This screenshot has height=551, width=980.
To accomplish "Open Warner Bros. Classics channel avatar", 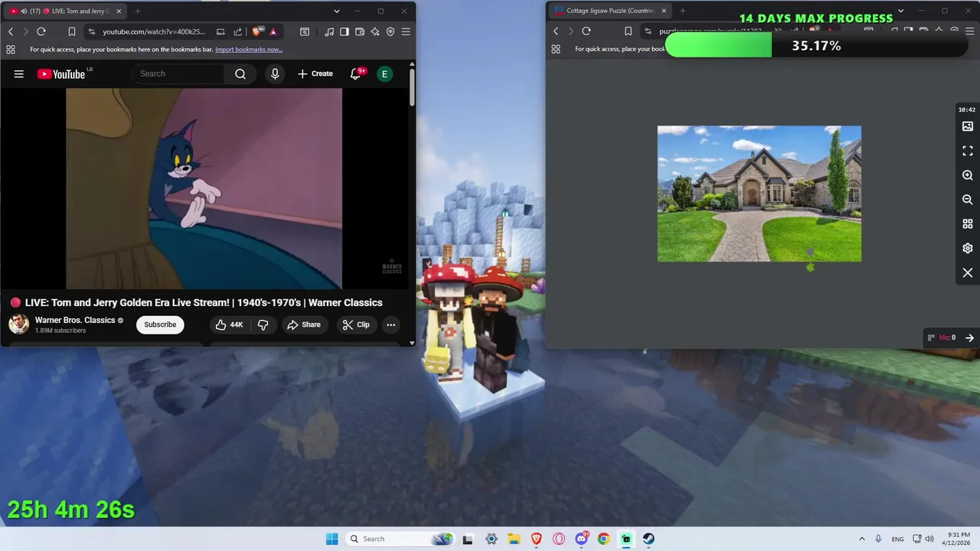I will click(x=19, y=324).
